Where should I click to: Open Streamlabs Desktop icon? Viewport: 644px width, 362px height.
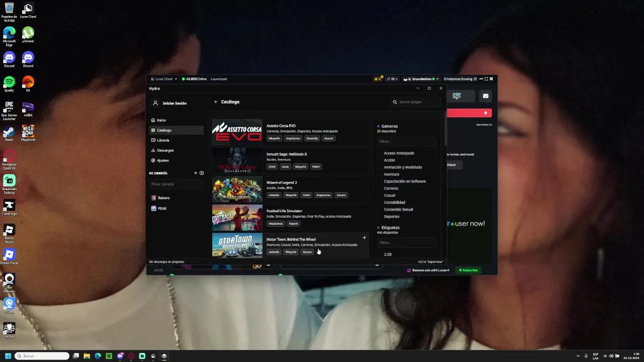tap(9, 185)
